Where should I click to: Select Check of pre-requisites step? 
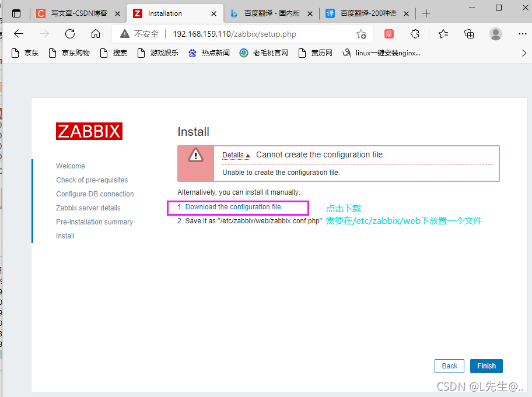(x=92, y=180)
